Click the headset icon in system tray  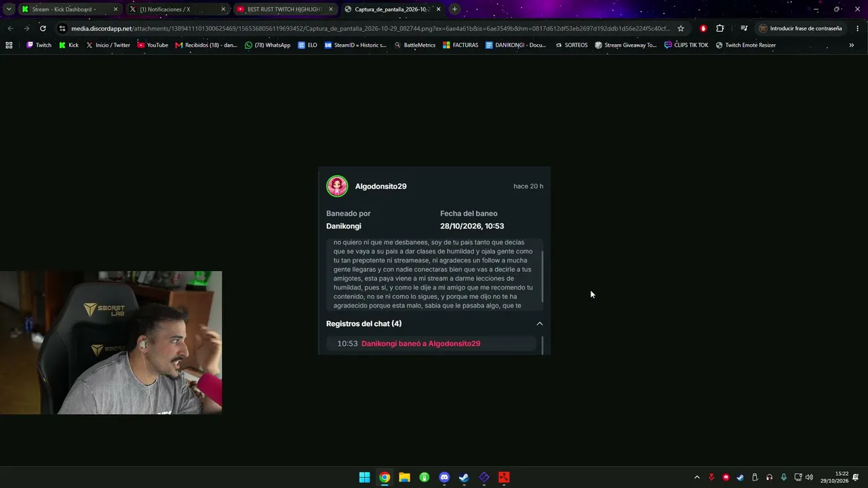point(769,477)
